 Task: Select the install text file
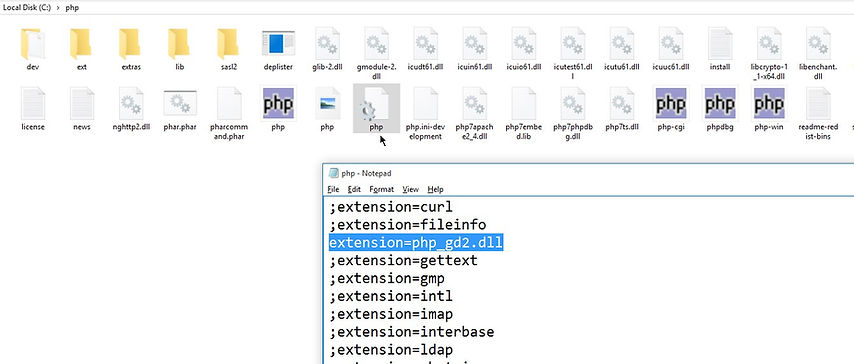719,50
